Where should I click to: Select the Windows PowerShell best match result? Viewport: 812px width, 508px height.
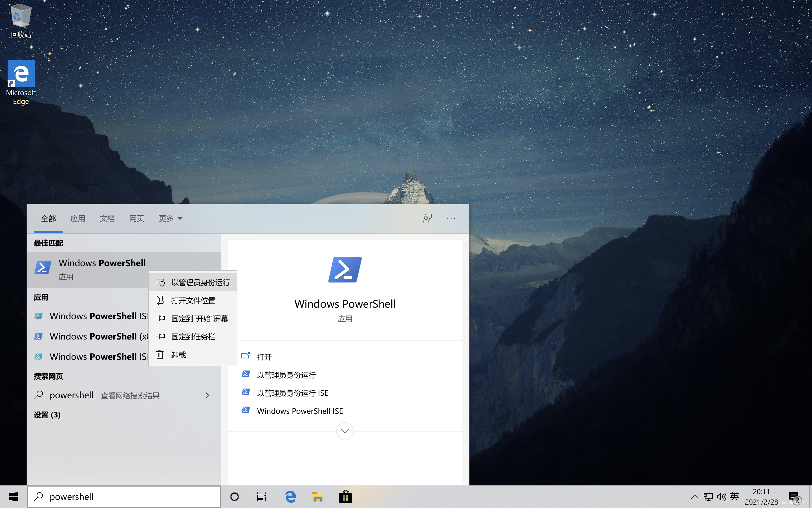pos(124,270)
